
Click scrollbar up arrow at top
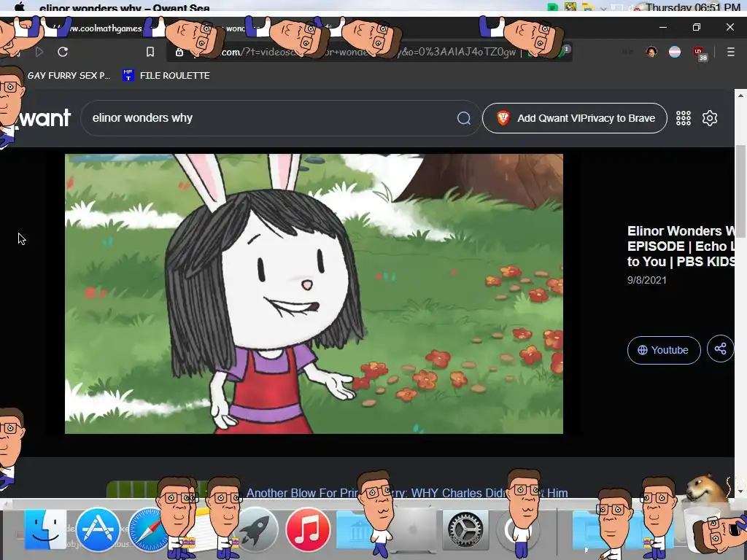tap(740, 96)
